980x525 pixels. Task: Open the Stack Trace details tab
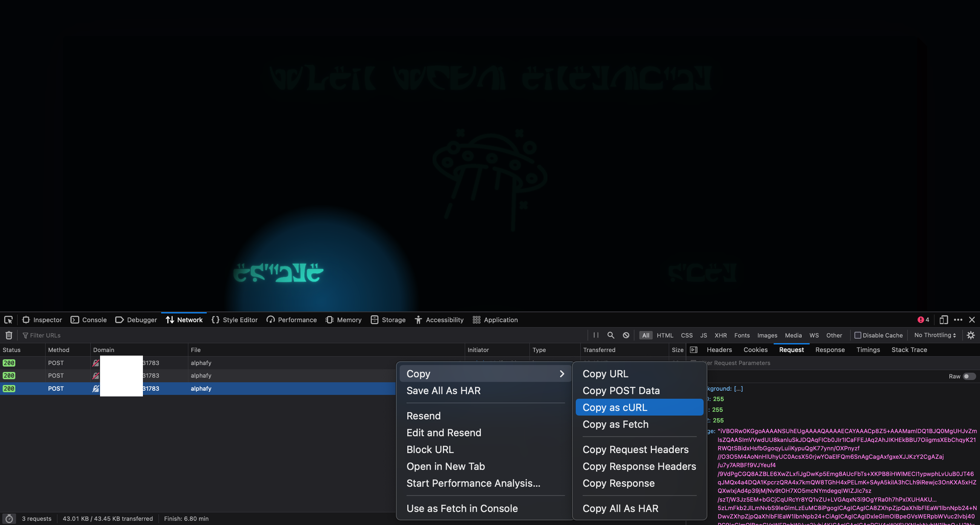(x=909, y=350)
